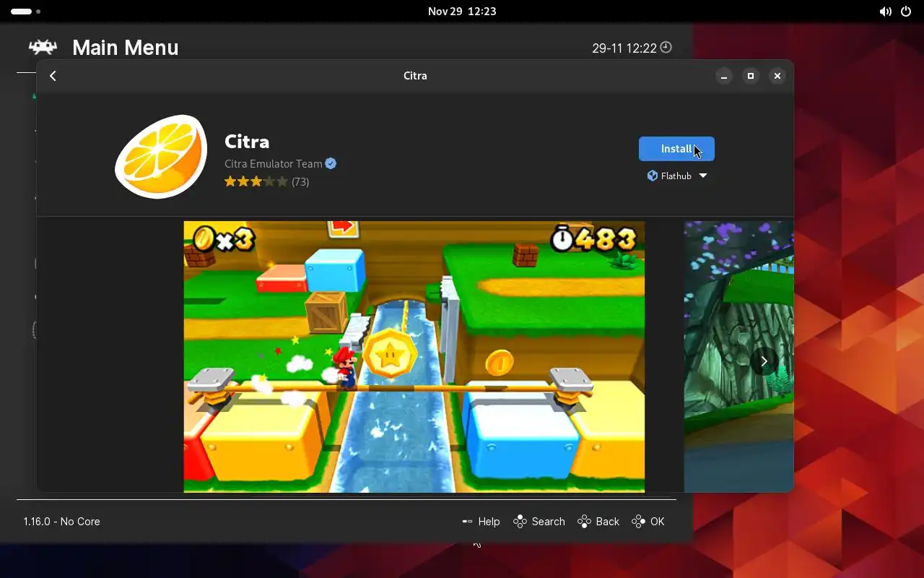Click the Citra Emulator Team developer name

(x=274, y=164)
